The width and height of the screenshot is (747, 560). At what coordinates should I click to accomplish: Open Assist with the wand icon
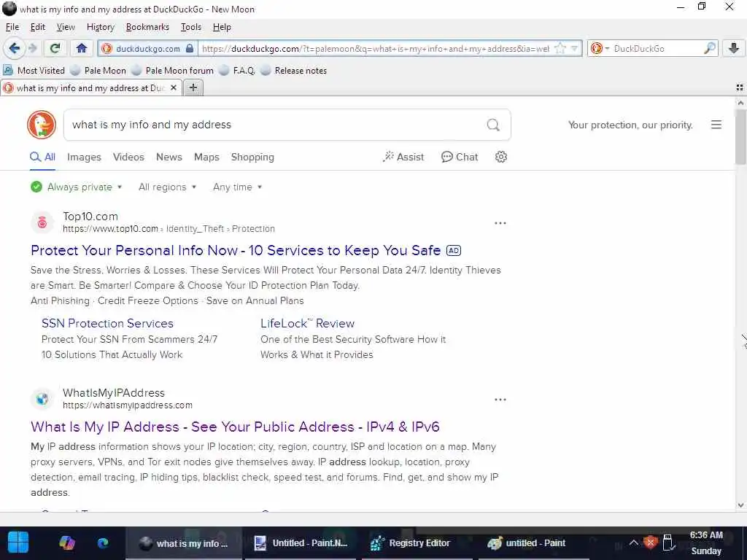[x=403, y=157]
